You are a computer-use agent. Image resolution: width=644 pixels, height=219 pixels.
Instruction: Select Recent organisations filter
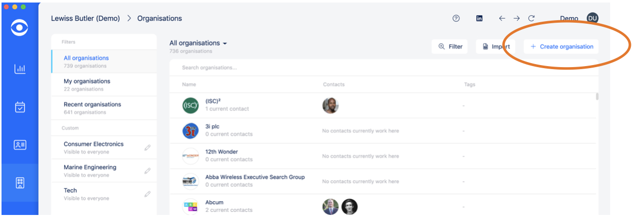[x=104, y=108]
